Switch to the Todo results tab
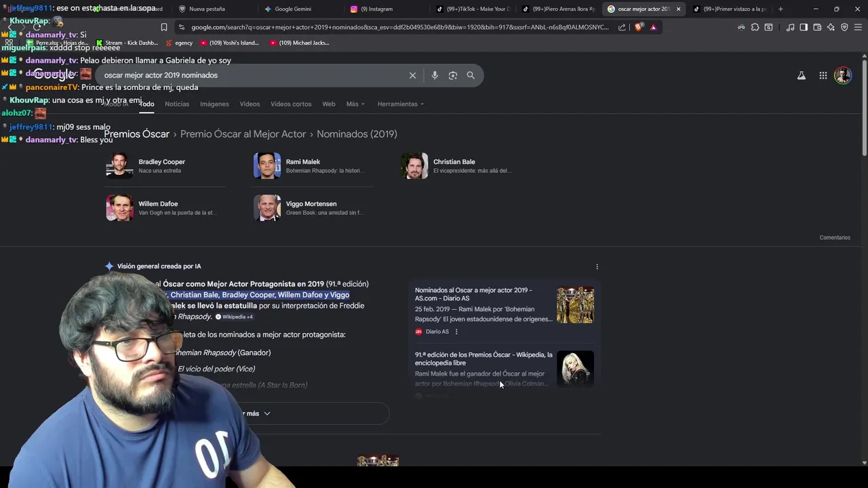The image size is (868, 488). pos(146,104)
